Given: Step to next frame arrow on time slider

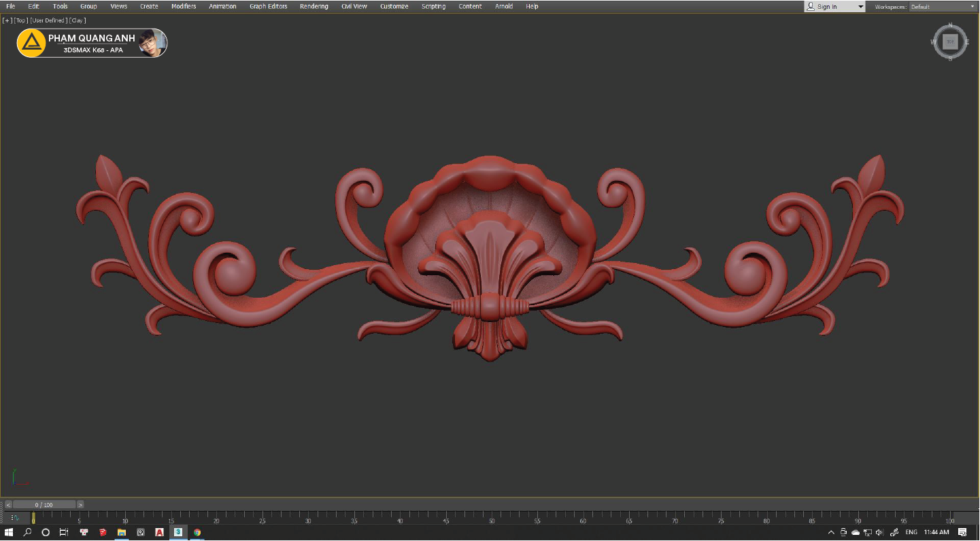Looking at the screenshot, I should (x=80, y=505).
